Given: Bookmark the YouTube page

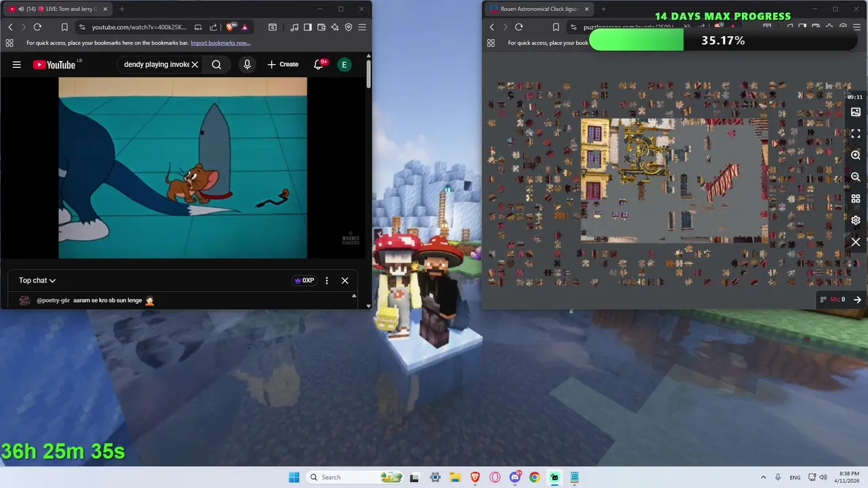Looking at the screenshot, I should [64, 27].
